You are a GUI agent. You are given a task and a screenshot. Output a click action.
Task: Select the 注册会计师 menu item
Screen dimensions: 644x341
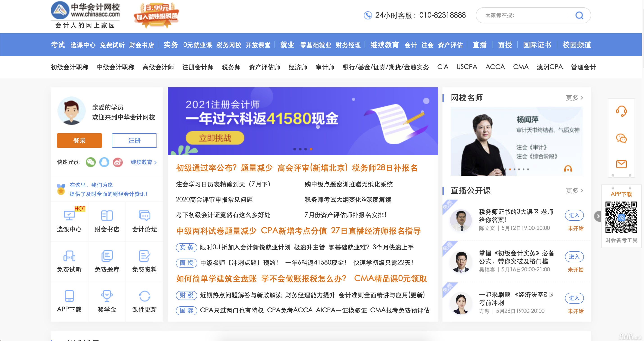pos(198,67)
